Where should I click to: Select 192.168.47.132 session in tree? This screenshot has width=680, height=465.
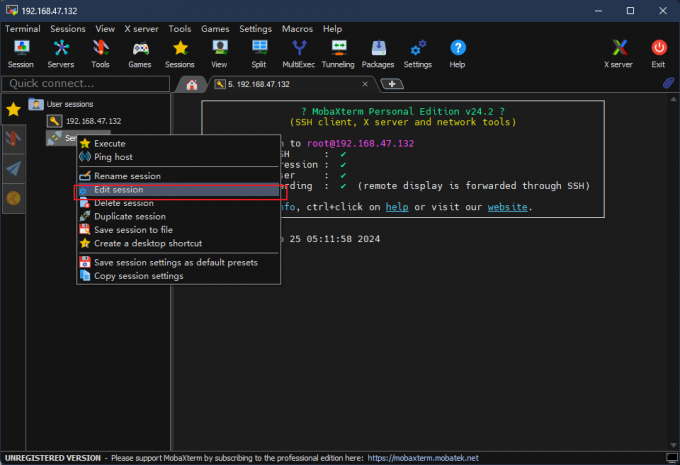coord(85,121)
